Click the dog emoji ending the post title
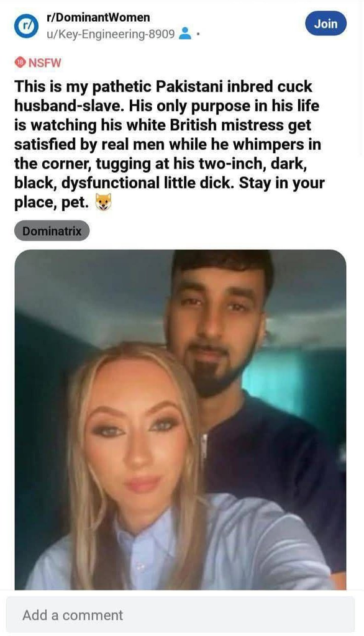This screenshot has height=636, width=364. 102,202
